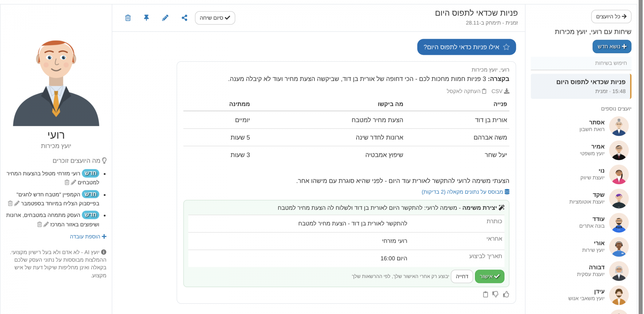Click the 'חיפוש בשיחות' search field
This screenshot has height=314, width=644.
[581, 63]
